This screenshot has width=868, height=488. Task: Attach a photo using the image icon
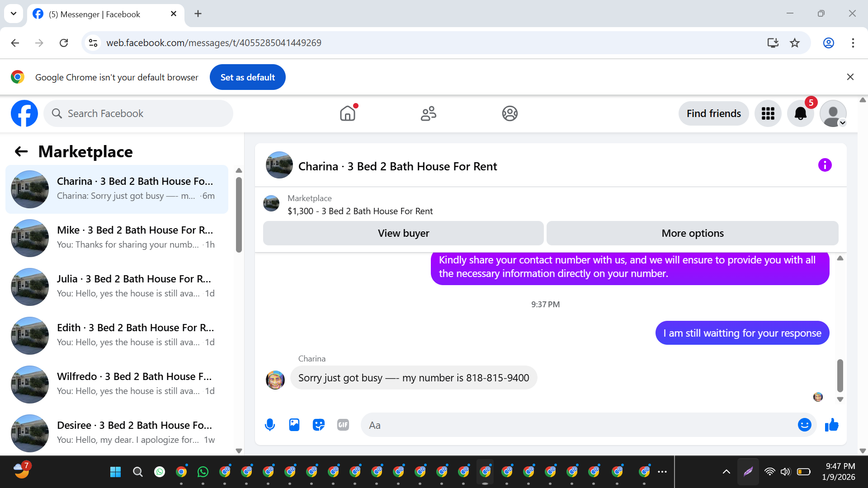(294, 425)
